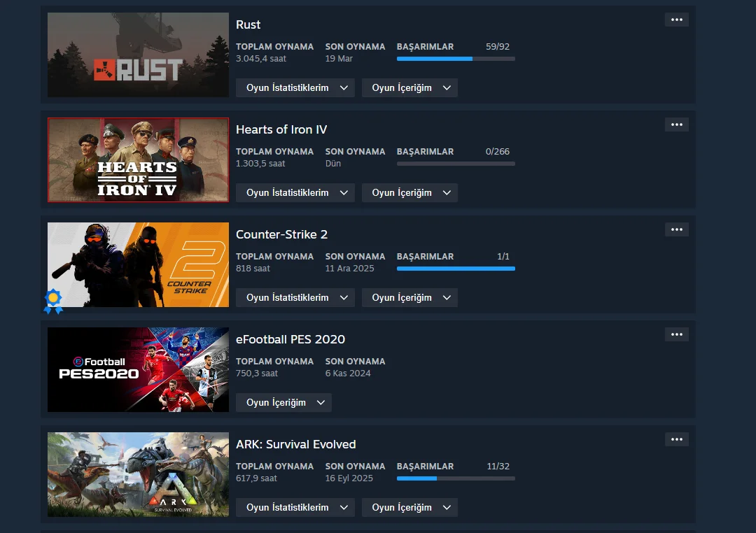Open the three-dot menu for Hearts of Iron IV

(676, 125)
